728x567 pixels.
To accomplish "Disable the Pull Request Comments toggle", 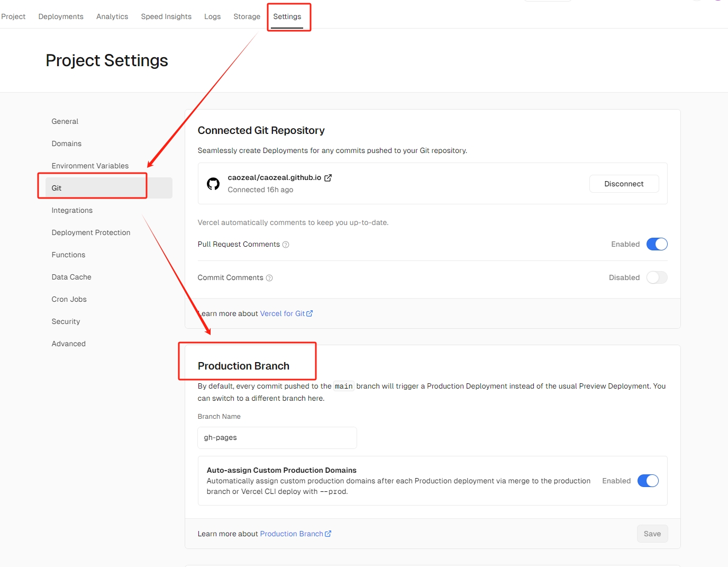I will [x=657, y=244].
